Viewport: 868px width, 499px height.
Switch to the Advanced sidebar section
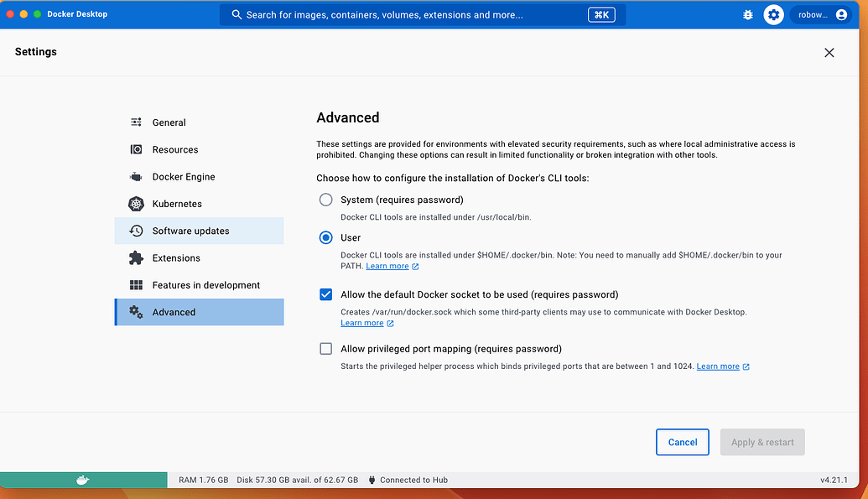[x=174, y=311]
